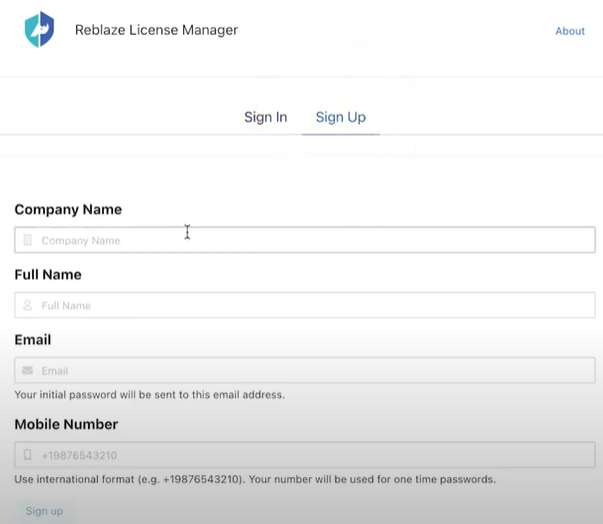
Task: Select the Email input field
Action: [x=310, y=370]
